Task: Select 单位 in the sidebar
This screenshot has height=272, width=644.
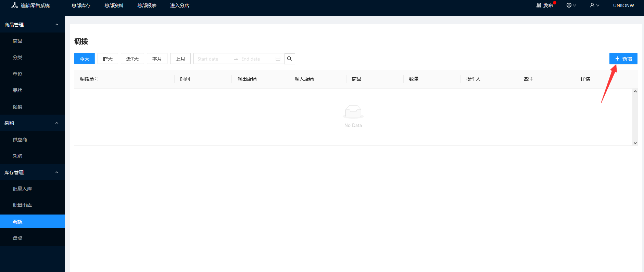Action: [x=32, y=74]
